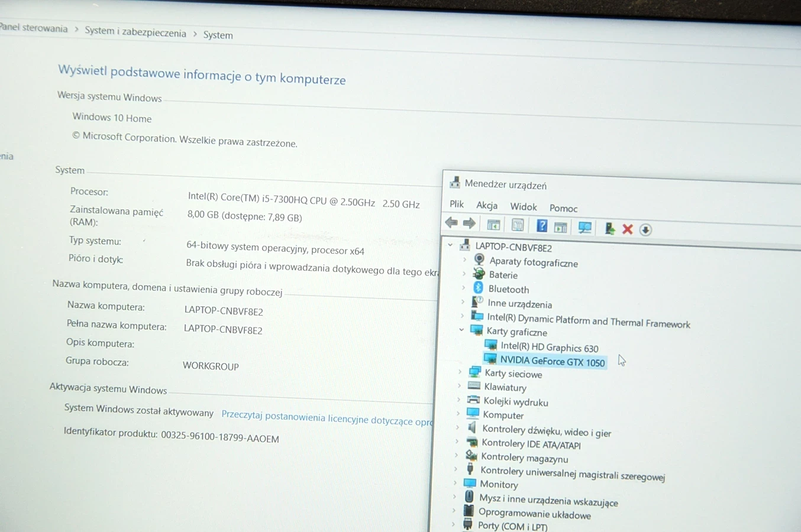Click the Aparaty fotograficzne camera icon

(479, 259)
